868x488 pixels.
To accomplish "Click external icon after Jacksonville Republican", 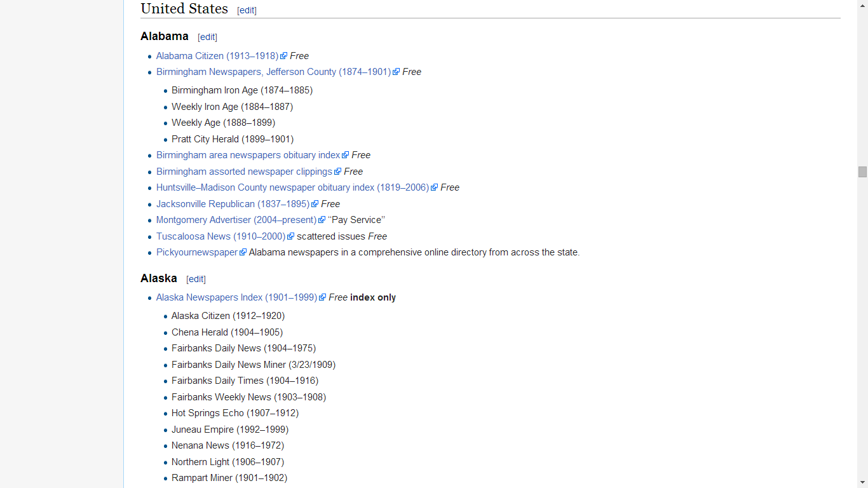I will (315, 204).
